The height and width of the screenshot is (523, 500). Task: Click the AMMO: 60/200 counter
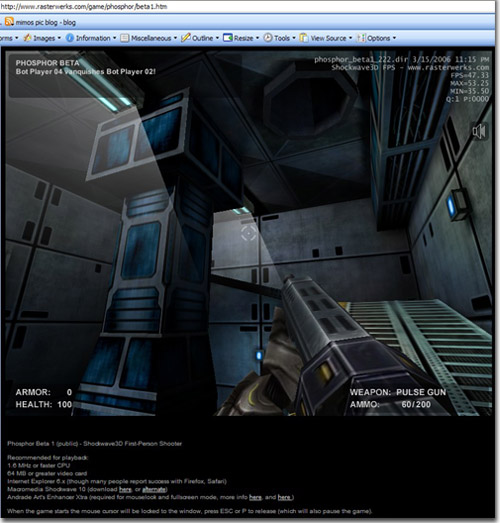[x=390, y=405]
